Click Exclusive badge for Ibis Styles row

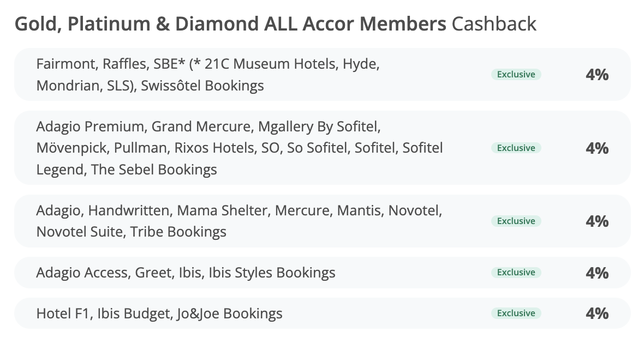tap(516, 272)
